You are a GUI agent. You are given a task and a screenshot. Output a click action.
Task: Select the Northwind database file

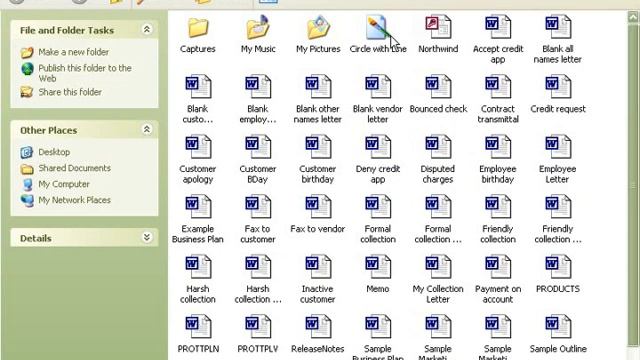click(438, 27)
